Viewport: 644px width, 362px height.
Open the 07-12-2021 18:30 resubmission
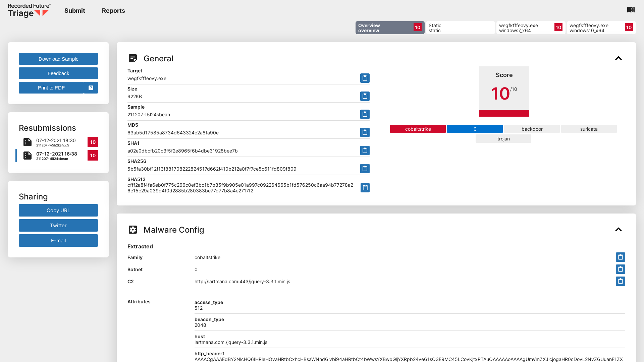(56, 142)
